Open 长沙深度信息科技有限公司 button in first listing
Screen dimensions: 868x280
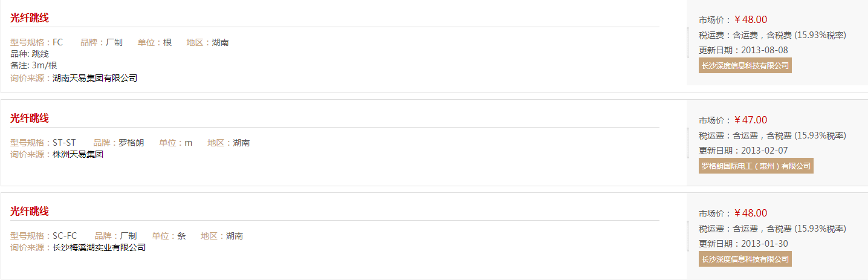745,65
